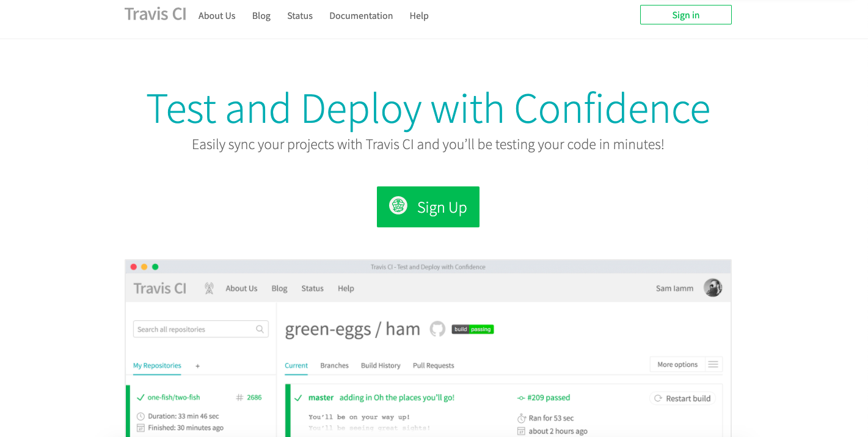This screenshot has height=437, width=868.
Task: Click Documentation in the top navigation
Action: click(x=360, y=15)
